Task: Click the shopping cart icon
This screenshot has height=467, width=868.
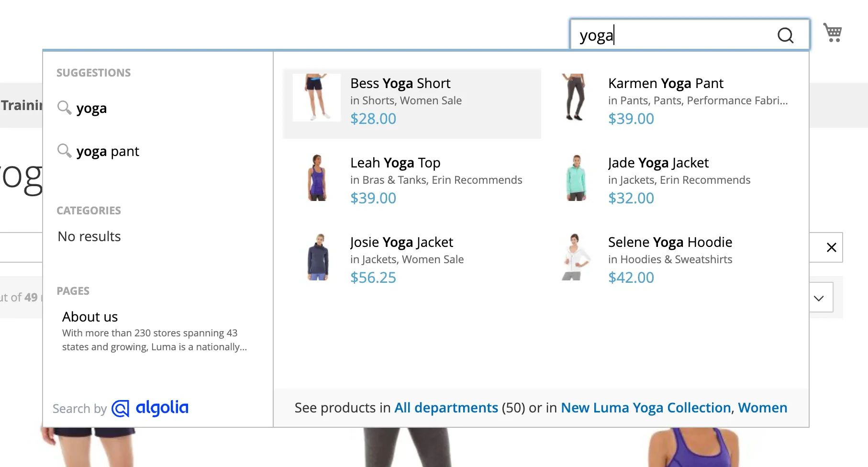Action: [833, 33]
